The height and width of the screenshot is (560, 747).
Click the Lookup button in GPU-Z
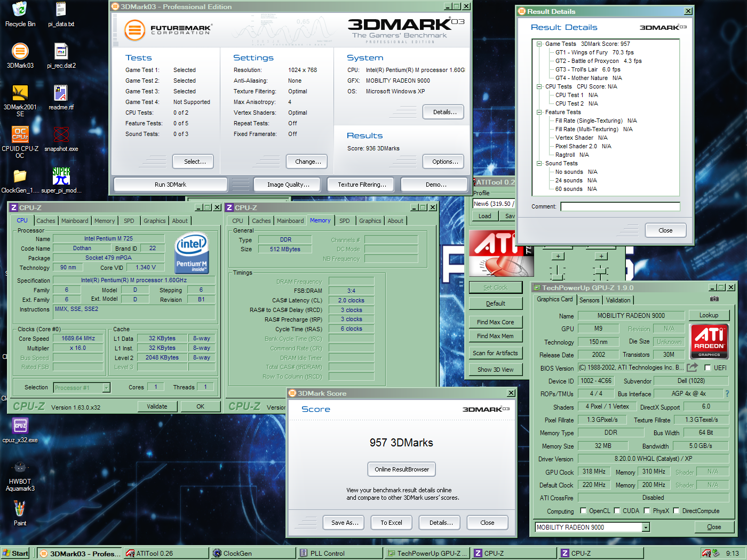point(709,315)
